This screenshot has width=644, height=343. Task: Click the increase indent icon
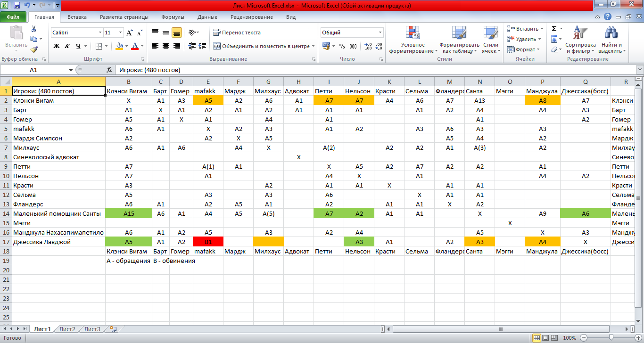pyautogui.click(x=203, y=46)
